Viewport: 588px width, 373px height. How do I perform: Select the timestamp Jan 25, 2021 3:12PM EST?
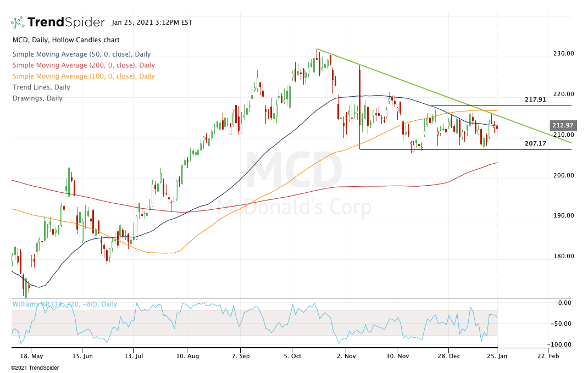(x=152, y=23)
